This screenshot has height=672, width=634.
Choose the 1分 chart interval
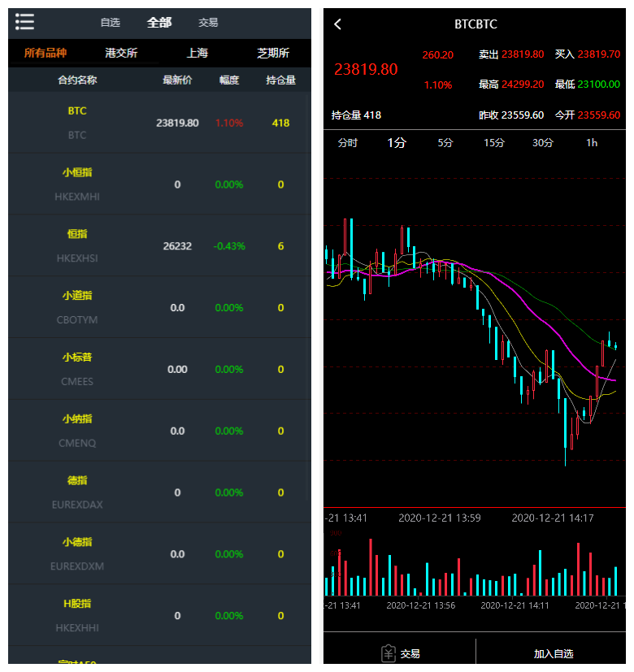[397, 143]
